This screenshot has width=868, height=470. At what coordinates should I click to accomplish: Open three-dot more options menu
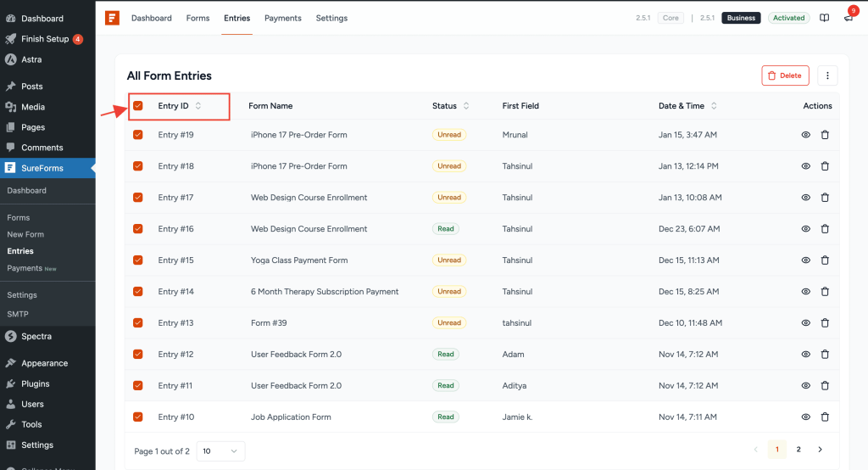[x=827, y=76]
